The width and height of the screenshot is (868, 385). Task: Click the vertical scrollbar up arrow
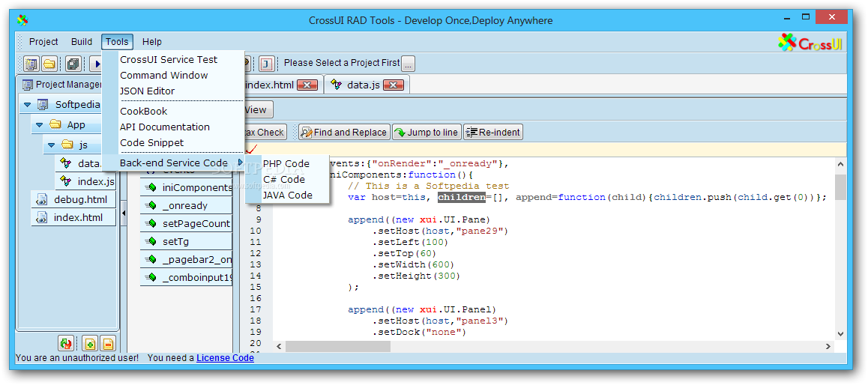840,165
